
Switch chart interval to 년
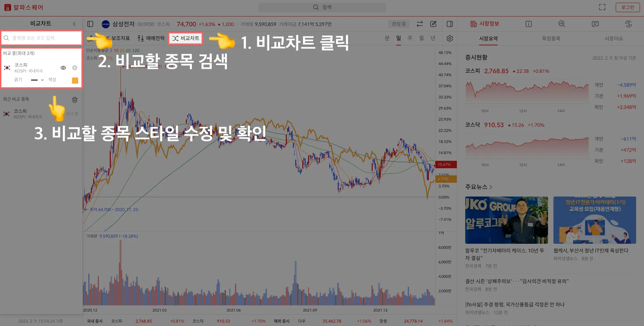(433, 38)
